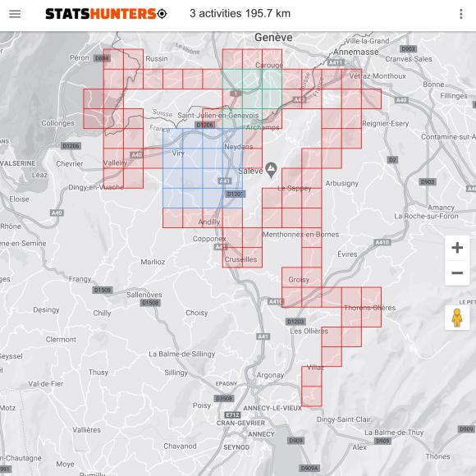Viewport: 476px width, 476px height.
Task: Click the activities summary text in the header
Action: (x=240, y=14)
